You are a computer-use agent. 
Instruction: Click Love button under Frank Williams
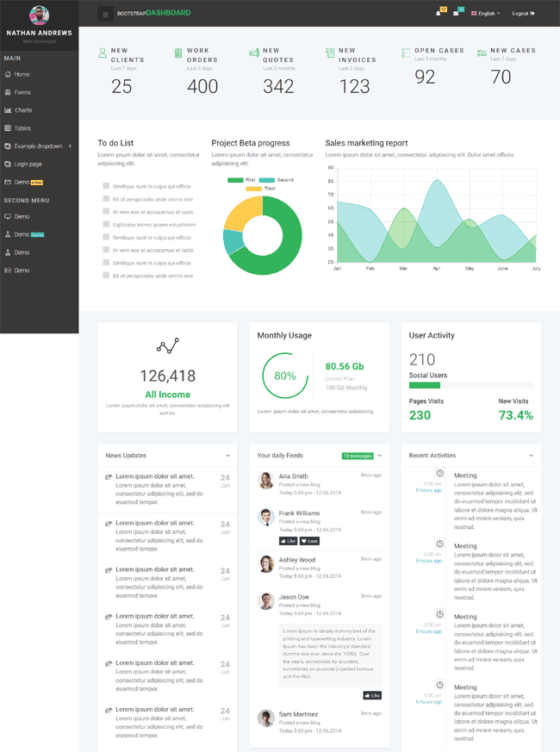309,541
